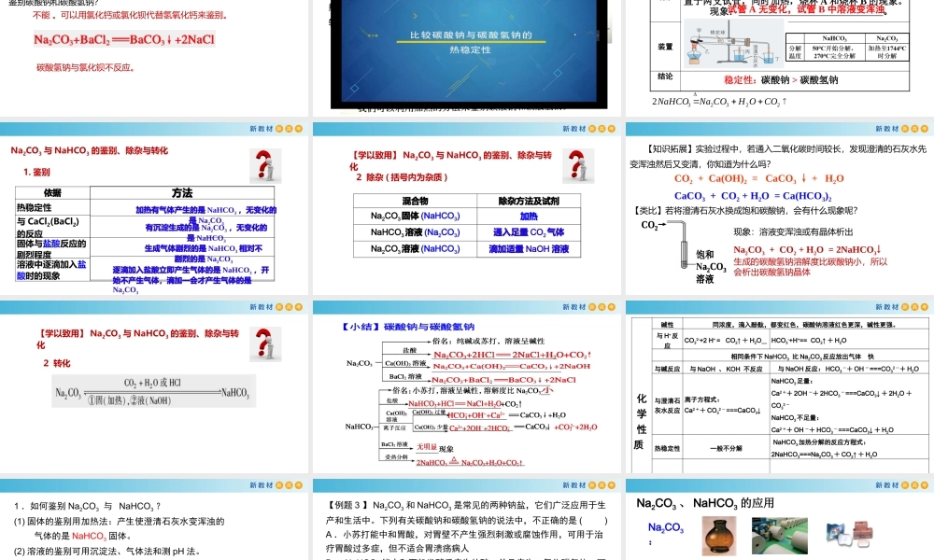Click the text 现象：溶液变浑浊或有晶体析出
The image size is (934, 560).
click(793, 232)
